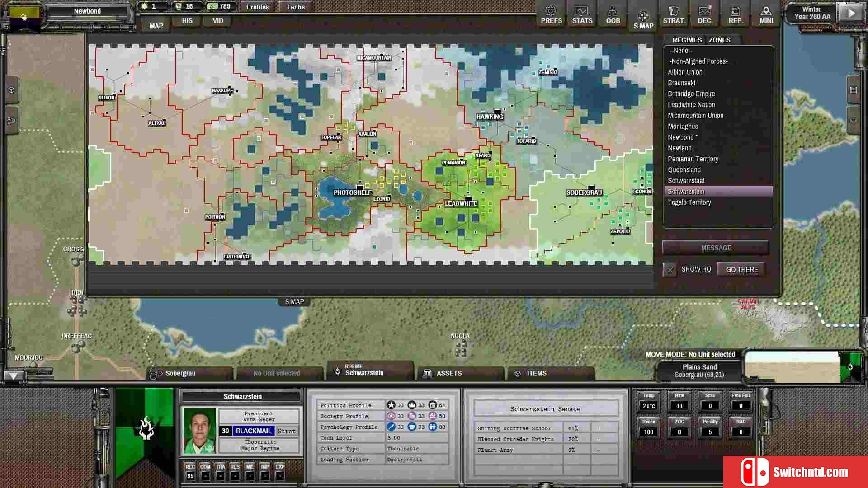Open the ITEMS bottom tab
The image size is (868, 488).
[x=550, y=373]
